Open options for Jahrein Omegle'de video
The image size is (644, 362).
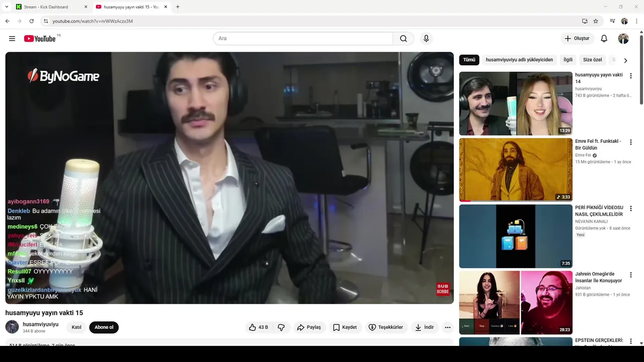[x=631, y=275]
